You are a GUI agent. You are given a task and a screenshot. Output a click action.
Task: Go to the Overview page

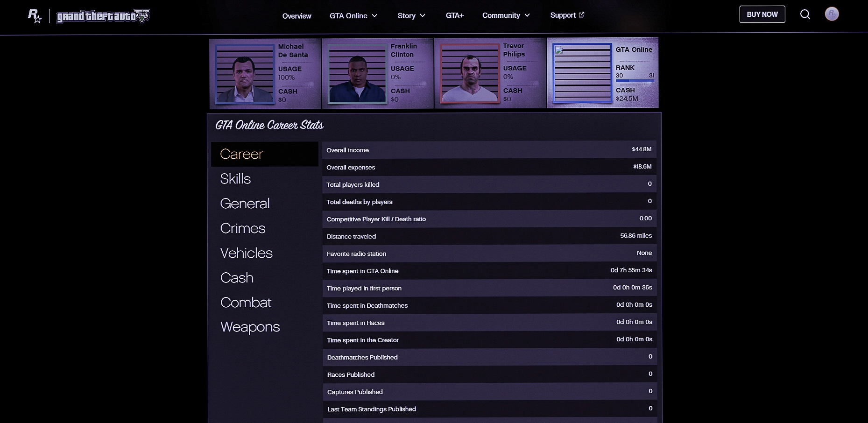296,16
